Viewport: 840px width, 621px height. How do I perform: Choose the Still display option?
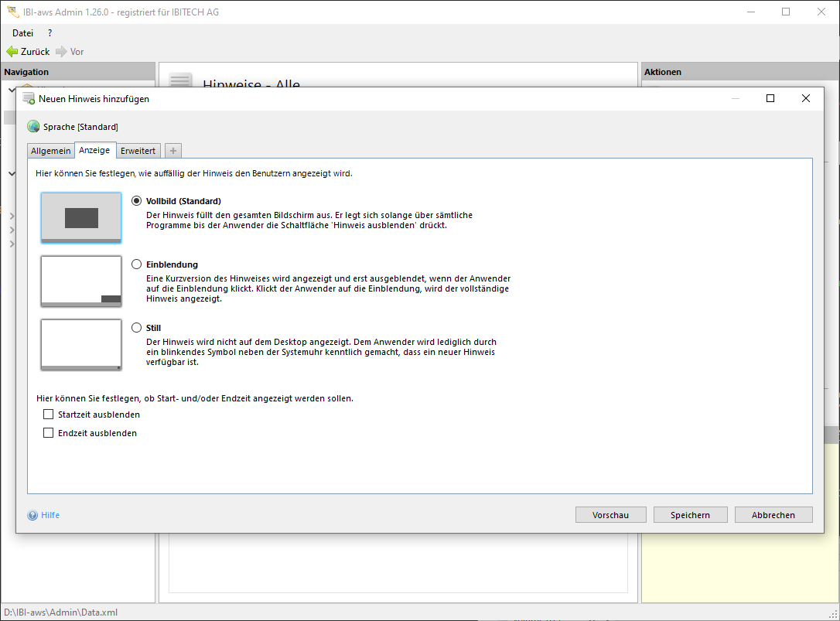tap(137, 328)
